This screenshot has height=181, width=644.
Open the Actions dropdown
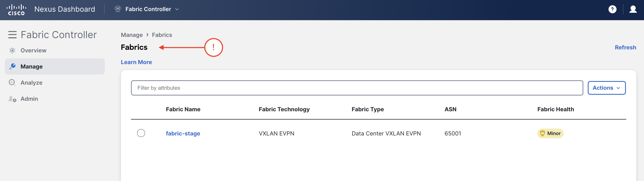click(x=607, y=88)
